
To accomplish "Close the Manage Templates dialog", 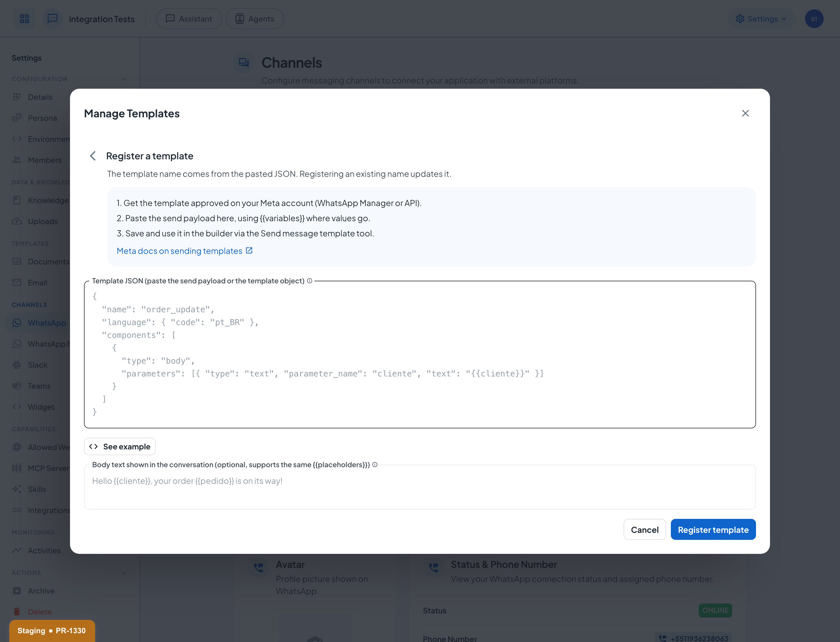I will pos(745,114).
